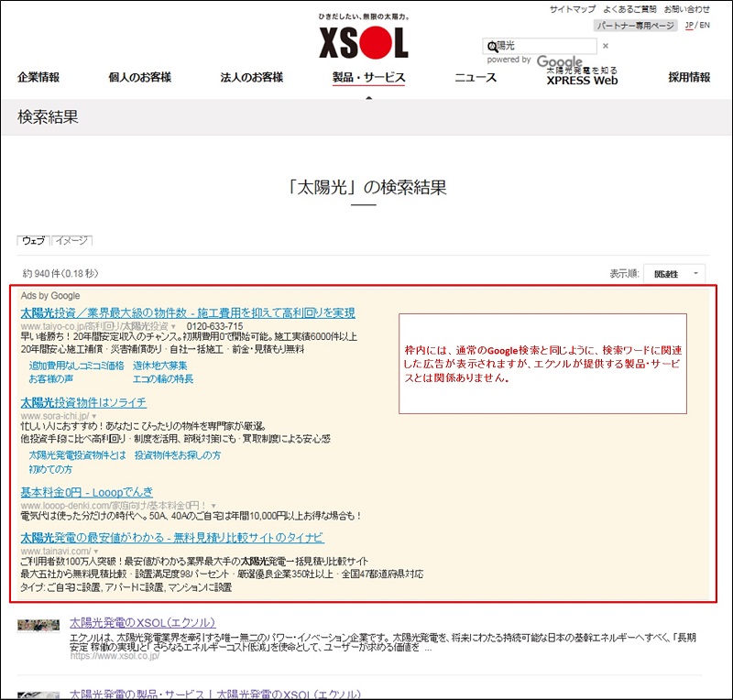
Task: Click the XSOL logo
Action: (x=364, y=42)
